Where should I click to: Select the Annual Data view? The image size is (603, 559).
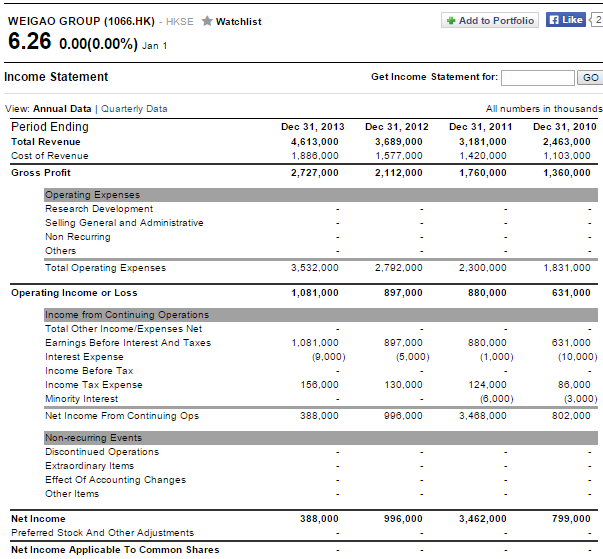(62, 109)
